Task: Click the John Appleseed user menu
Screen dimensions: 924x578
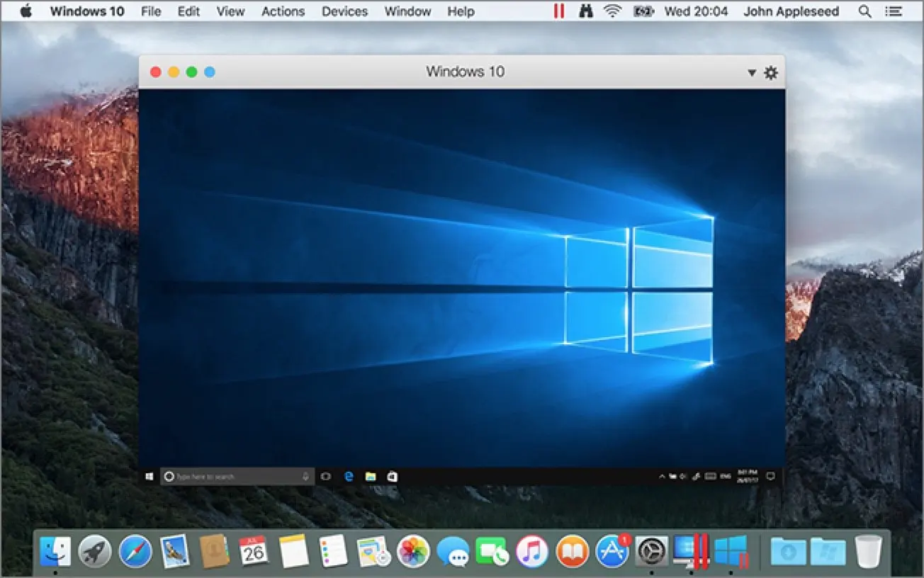Action: (791, 11)
